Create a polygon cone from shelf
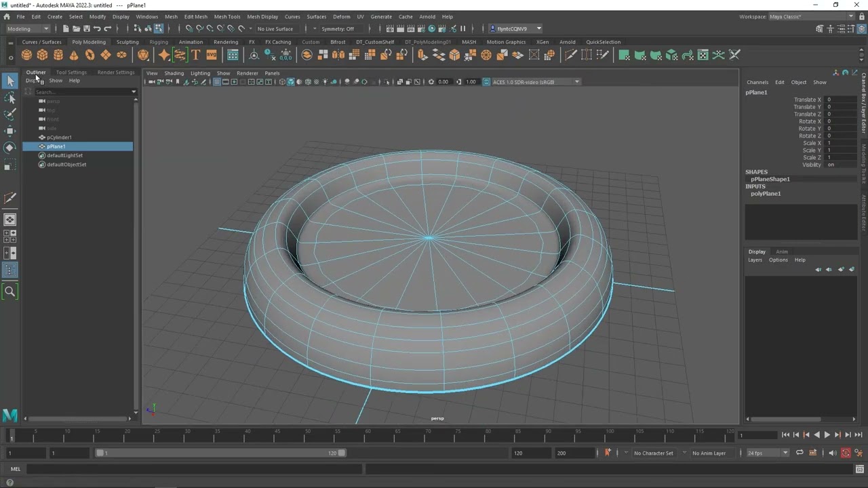The height and width of the screenshot is (488, 868). coord(74,55)
